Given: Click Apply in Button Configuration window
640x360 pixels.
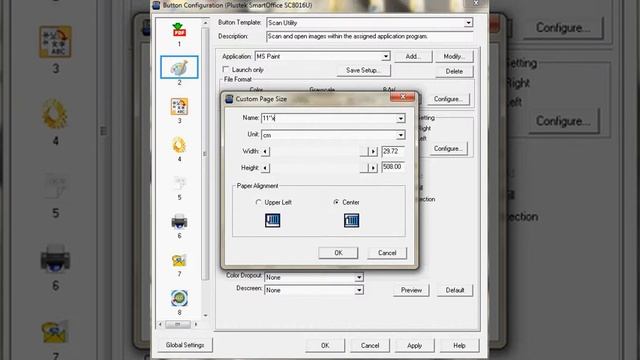Looking at the screenshot, I should [414, 345].
